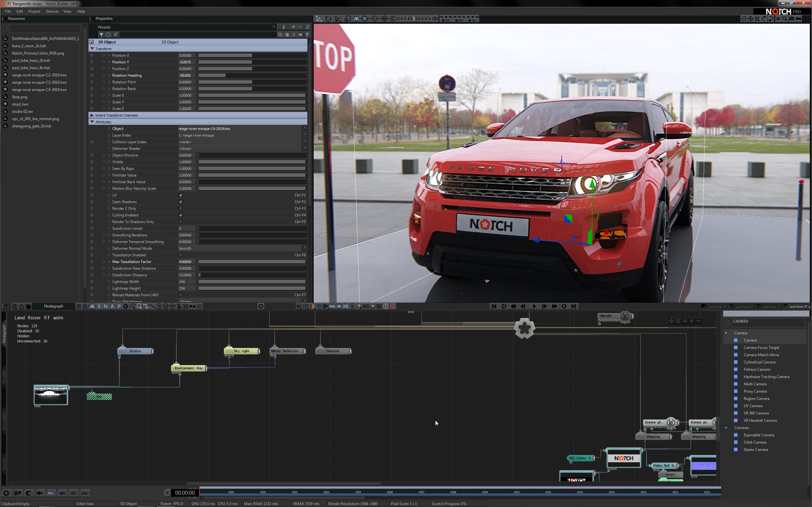Image resolution: width=812 pixels, height=507 pixels.
Task: Click the waveform audio icon in bottom bar
Action: (x=40, y=493)
